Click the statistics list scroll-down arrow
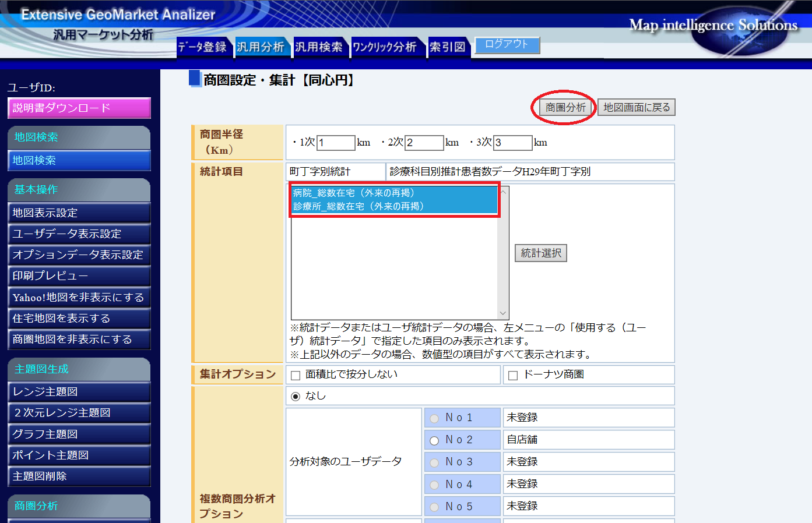Image resolution: width=812 pixels, height=523 pixels. pyautogui.click(x=503, y=313)
